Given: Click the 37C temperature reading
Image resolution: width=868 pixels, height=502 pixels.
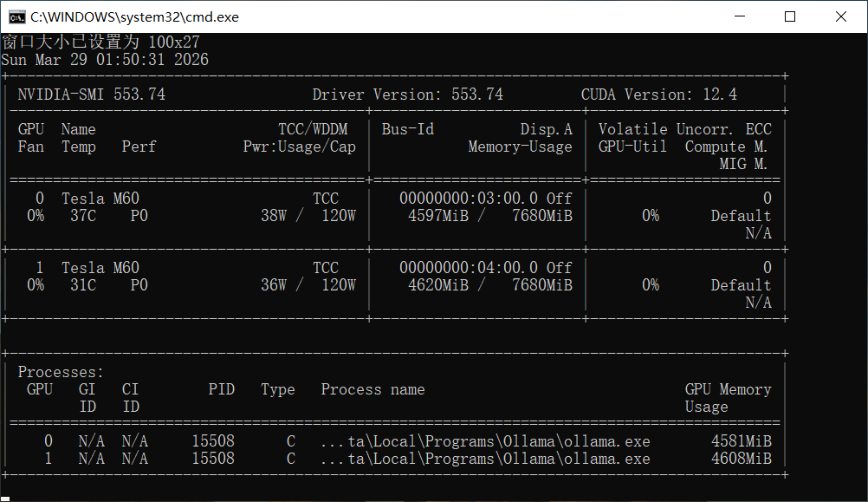Looking at the screenshot, I should point(82,216).
